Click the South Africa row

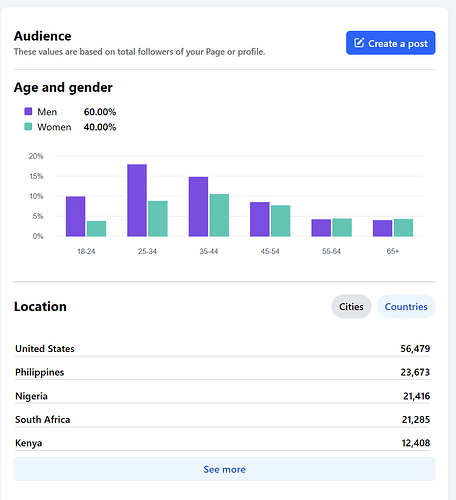[222, 419]
